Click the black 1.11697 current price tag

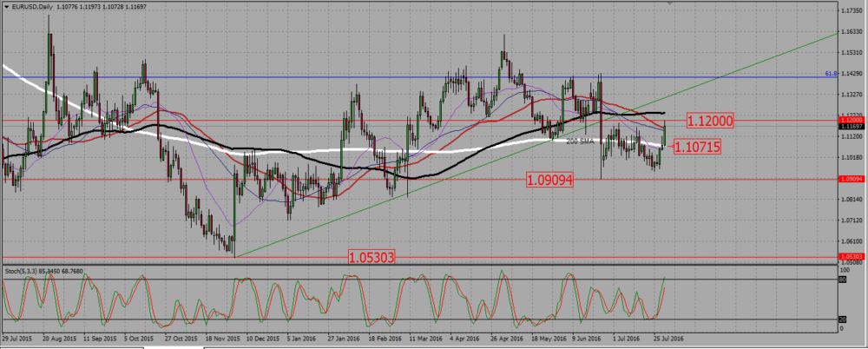pos(851,126)
